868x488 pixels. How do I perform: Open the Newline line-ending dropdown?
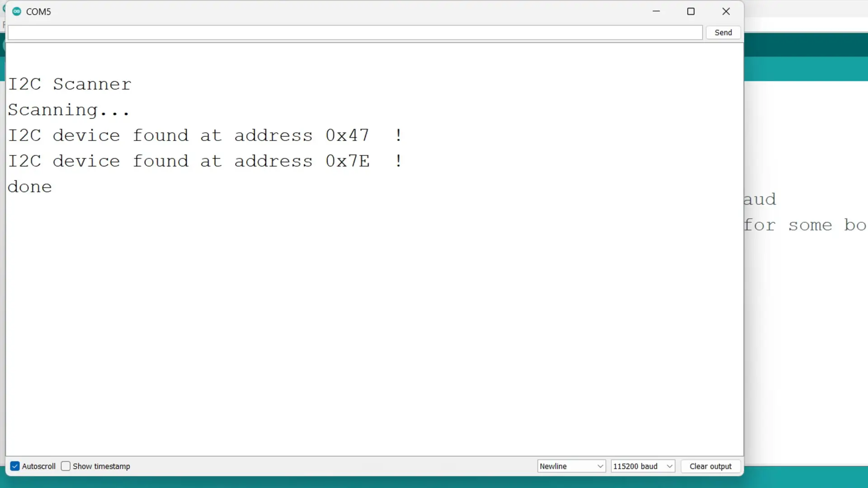[x=571, y=466]
